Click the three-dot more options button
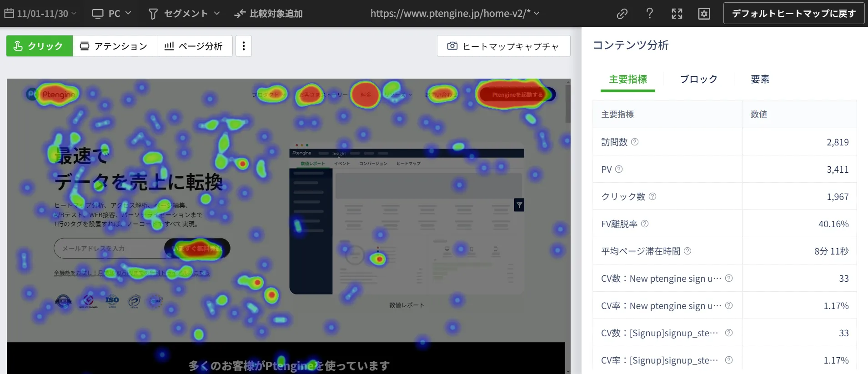The height and width of the screenshot is (374, 868). 244,46
